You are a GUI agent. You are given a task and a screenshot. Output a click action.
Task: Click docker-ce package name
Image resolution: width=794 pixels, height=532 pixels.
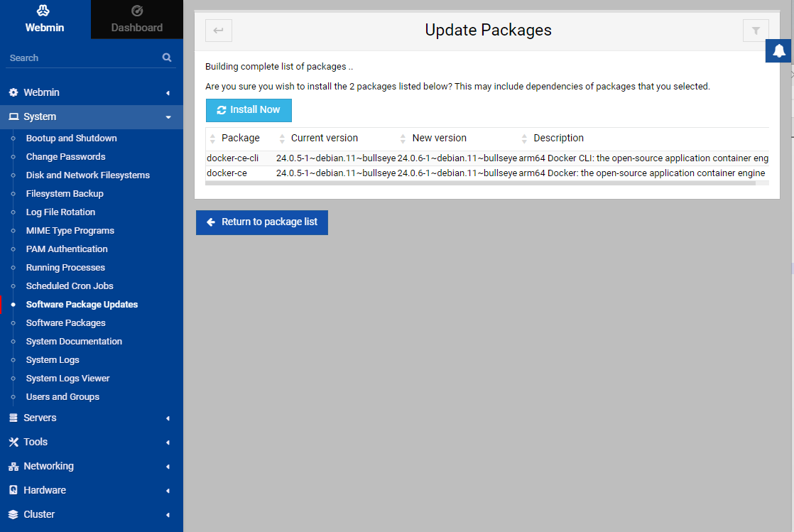[x=227, y=173]
